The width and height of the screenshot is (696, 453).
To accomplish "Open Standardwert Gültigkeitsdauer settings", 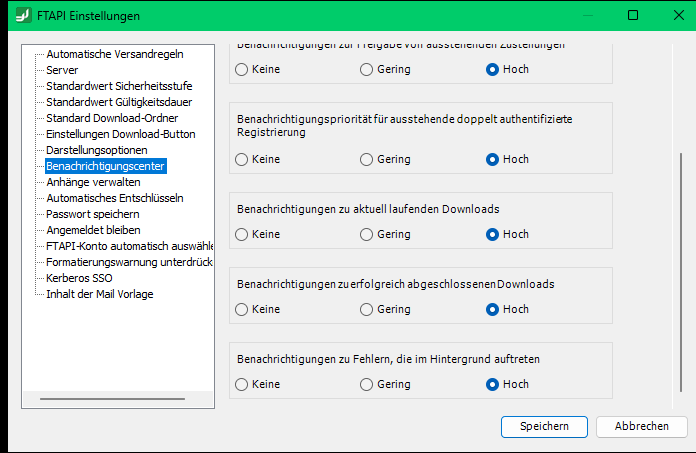I will point(119,102).
